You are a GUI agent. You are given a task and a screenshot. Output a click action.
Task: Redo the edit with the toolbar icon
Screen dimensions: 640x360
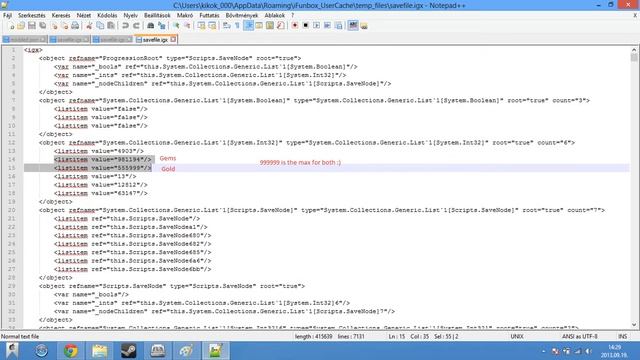point(136,26)
